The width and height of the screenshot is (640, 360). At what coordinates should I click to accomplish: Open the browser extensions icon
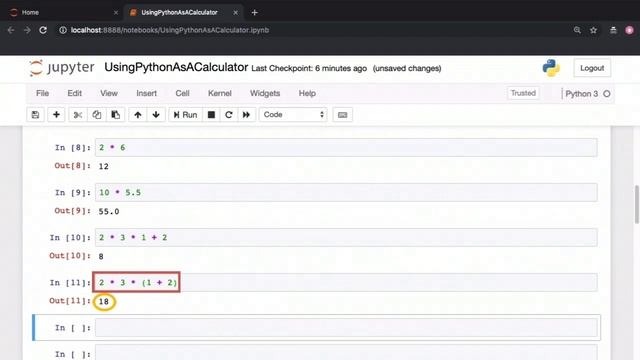pyautogui.click(x=613, y=30)
